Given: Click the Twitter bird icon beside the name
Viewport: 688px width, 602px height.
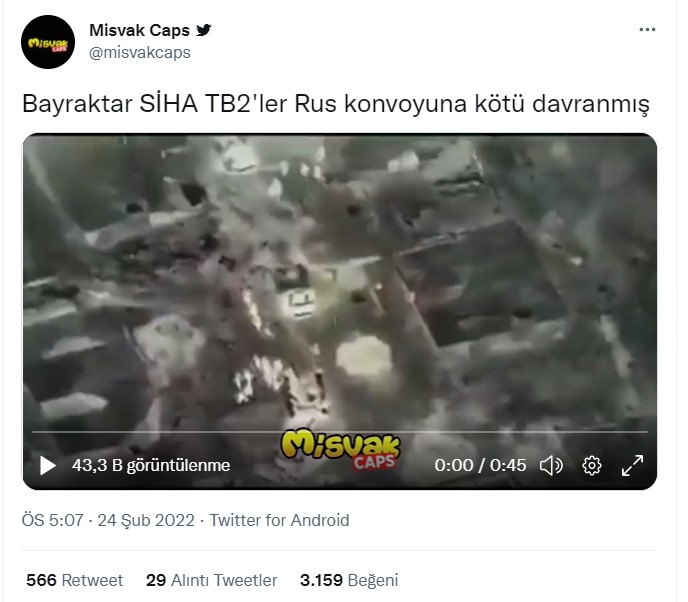Looking at the screenshot, I should pos(204,30).
